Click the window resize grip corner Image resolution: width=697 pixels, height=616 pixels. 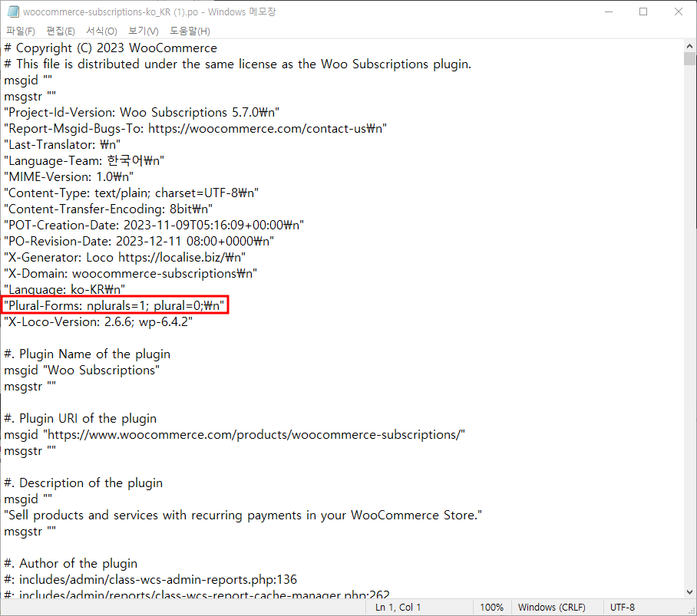click(691, 611)
